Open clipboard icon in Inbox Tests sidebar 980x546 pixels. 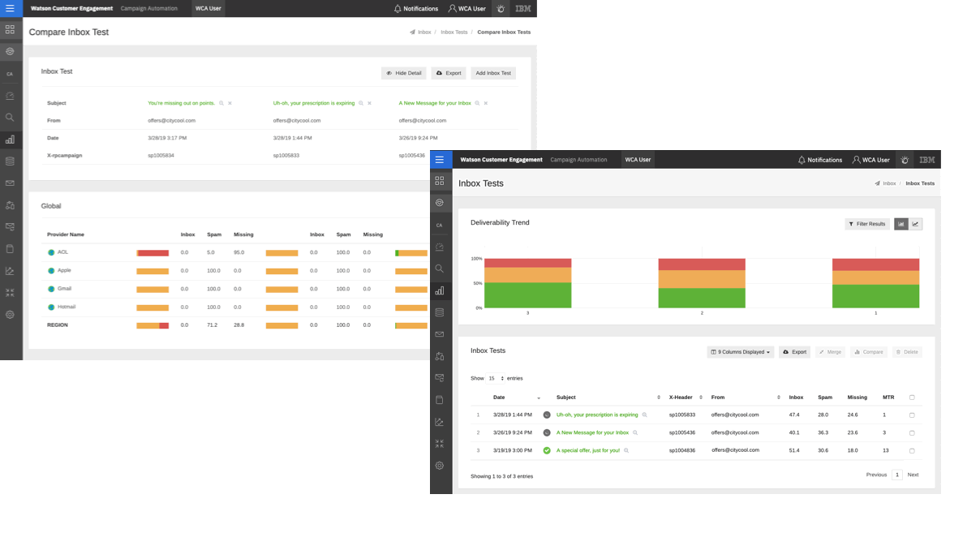(440, 400)
